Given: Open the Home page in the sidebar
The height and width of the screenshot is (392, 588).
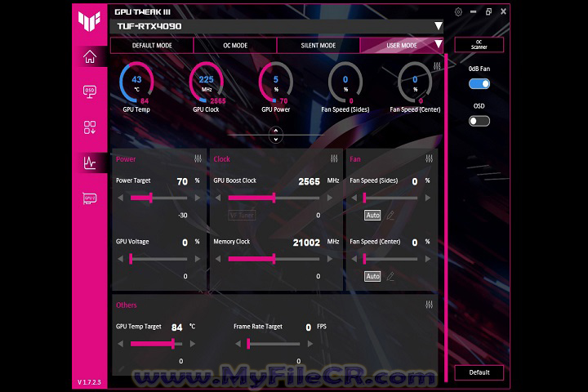Looking at the screenshot, I should click(90, 57).
